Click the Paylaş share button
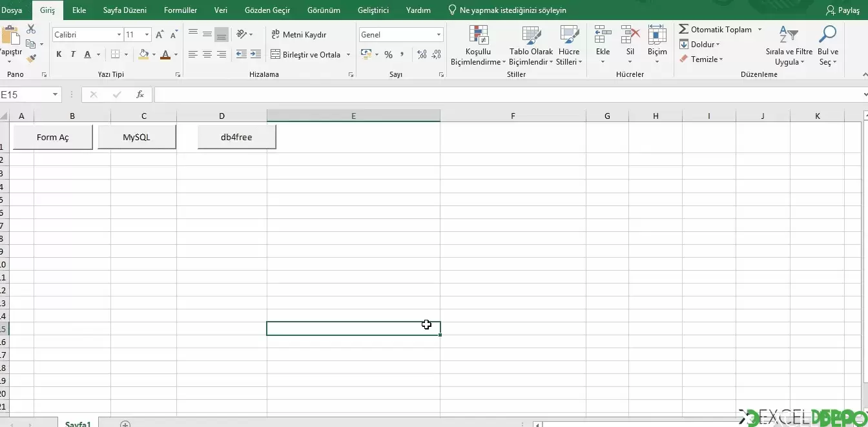The image size is (868, 427). 843,10
